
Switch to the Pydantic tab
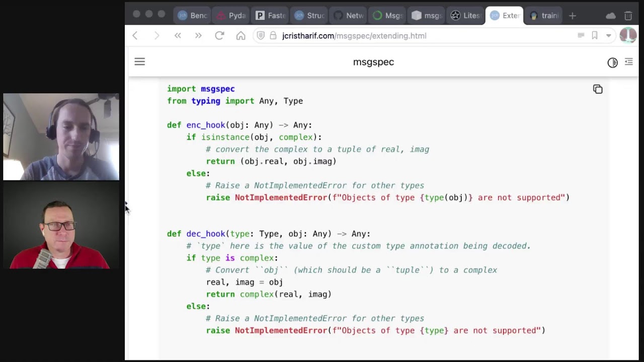231,16
